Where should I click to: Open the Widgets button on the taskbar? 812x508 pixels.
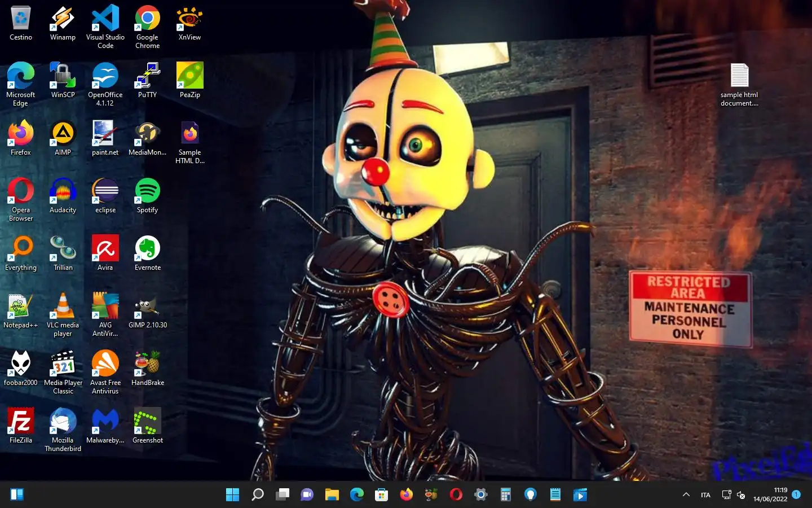(x=17, y=495)
